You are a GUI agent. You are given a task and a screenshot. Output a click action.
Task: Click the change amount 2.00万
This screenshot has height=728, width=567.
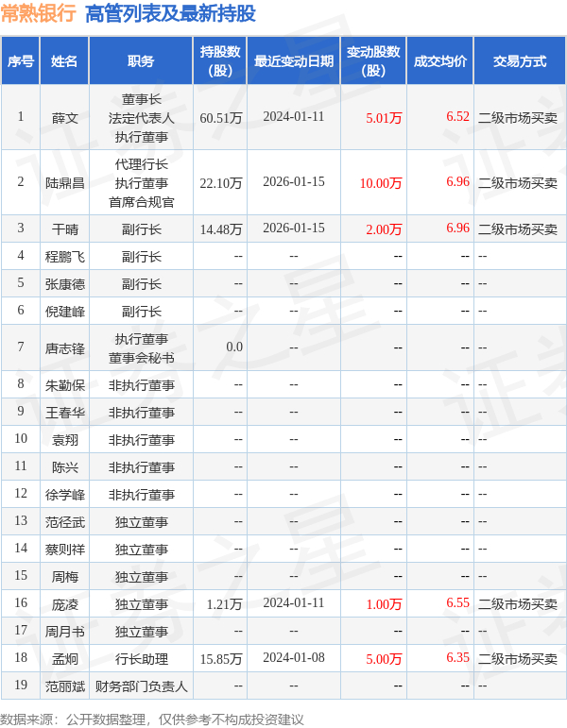(384, 229)
